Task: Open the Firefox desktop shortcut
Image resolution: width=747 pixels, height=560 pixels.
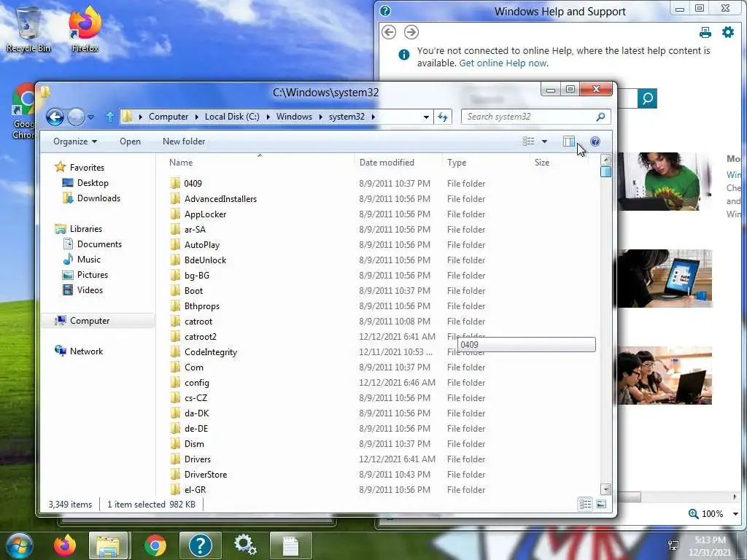Action: click(x=85, y=29)
